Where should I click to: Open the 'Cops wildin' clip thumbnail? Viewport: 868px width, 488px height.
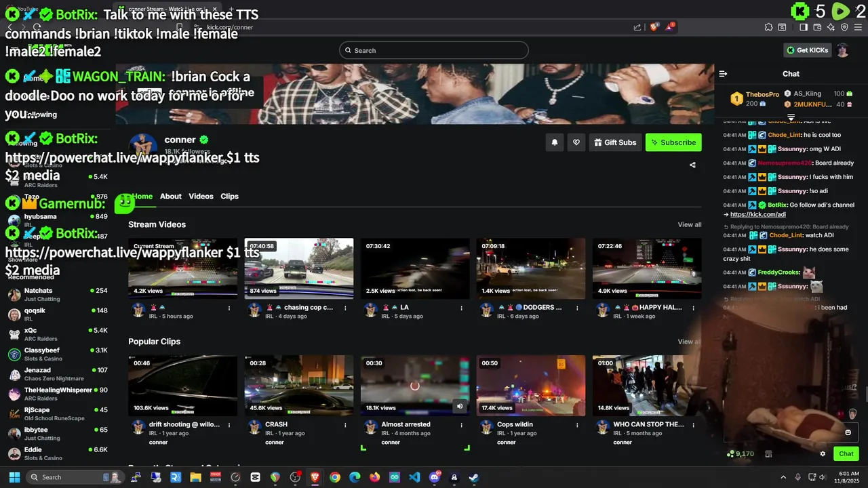coord(531,386)
